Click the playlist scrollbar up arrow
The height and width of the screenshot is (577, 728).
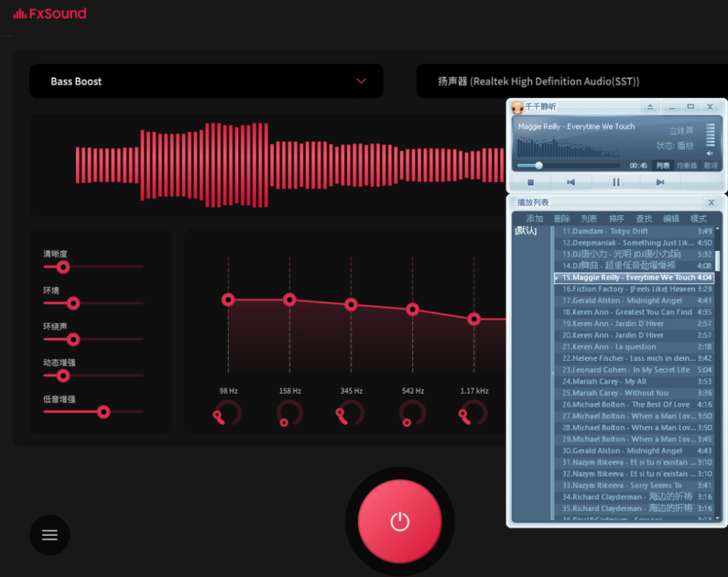pos(718,228)
